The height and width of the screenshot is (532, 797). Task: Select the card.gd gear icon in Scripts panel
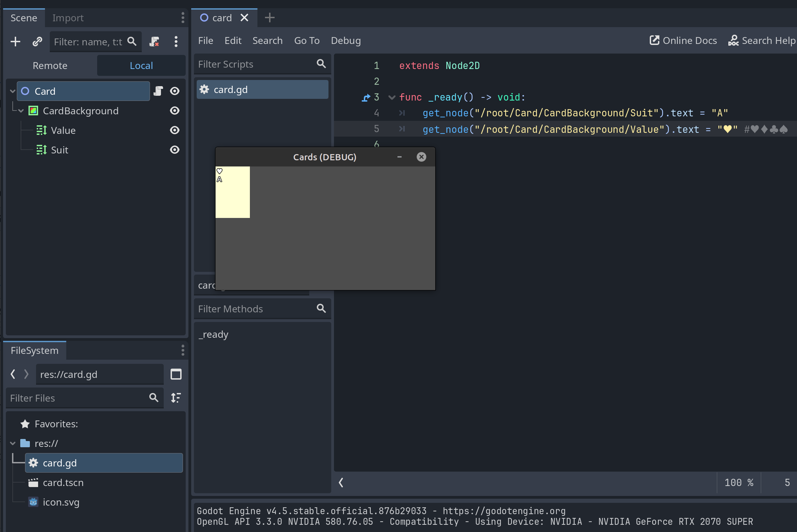point(204,89)
